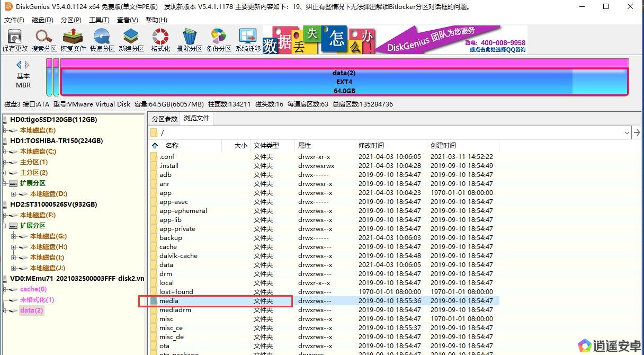
Task: Open the 工具(T) menu
Action: [x=99, y=20]
